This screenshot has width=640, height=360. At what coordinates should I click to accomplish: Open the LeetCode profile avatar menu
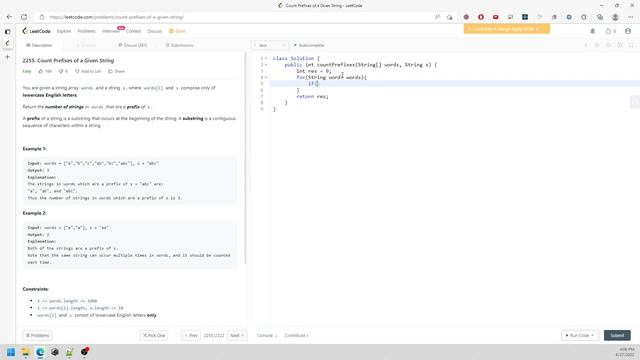point(628,31)
